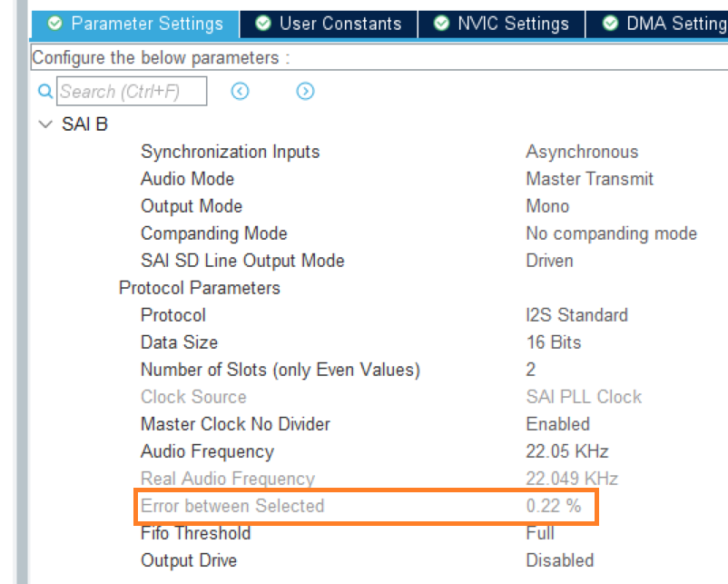Click the next search result arrow
This screenshot has width=728, height=584.
point(304,91)
